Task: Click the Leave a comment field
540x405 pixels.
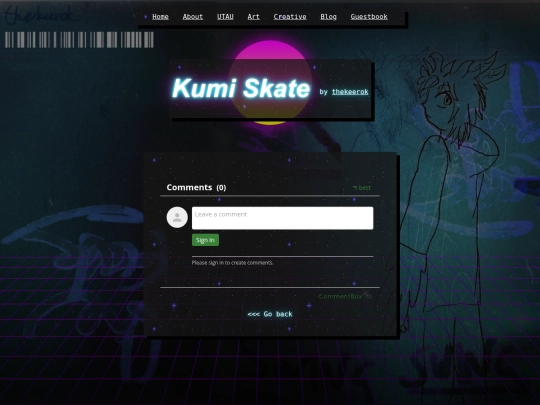Action: click(x=282, y=218)
